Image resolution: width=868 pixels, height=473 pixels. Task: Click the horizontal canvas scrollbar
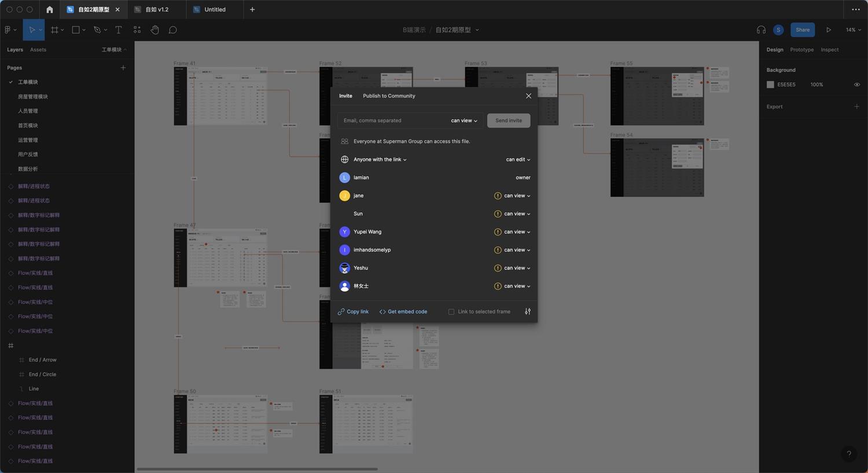(257, 469)
